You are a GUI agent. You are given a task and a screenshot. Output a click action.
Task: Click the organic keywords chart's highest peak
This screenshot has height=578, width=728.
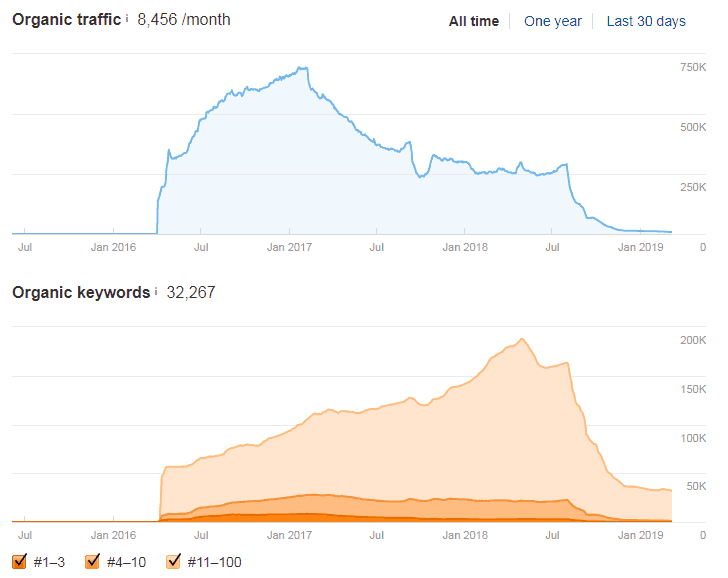pyautogui.click(x=523, y=340)
